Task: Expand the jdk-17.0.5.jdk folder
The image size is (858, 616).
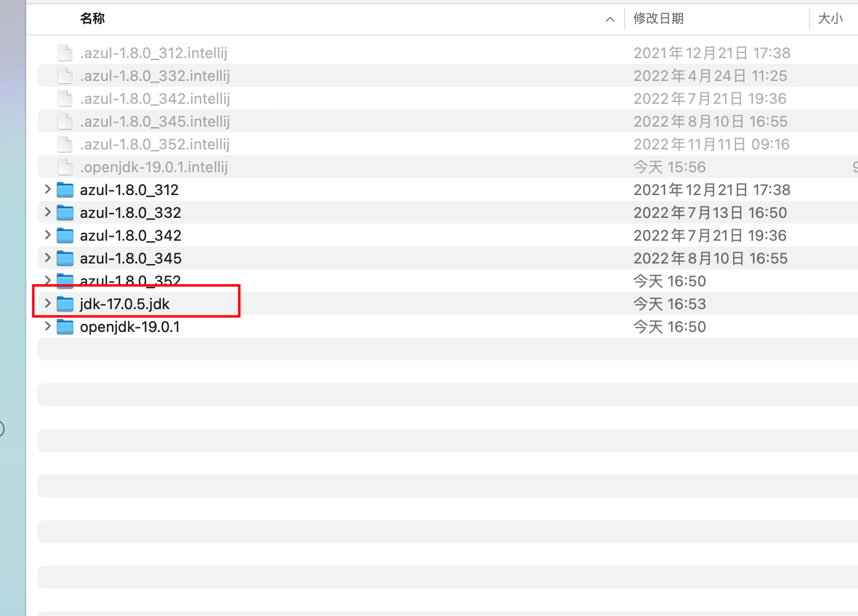Action: click(x=48, y=303)
